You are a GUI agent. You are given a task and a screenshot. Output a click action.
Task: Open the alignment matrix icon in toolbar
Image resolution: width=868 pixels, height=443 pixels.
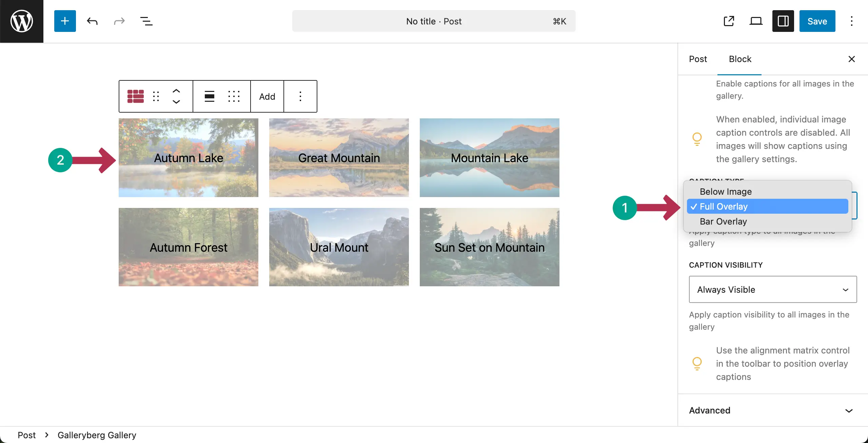pyautogui.click(x=234, y=96)
